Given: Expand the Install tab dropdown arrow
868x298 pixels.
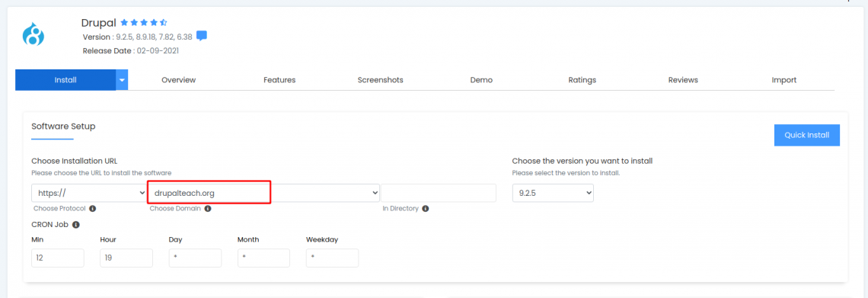Looking at the screenshot, I should [122, 80].
